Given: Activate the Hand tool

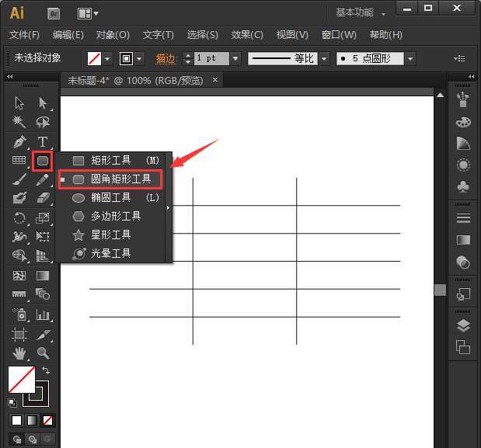Looking at the screenshot, I should (19, 353).
